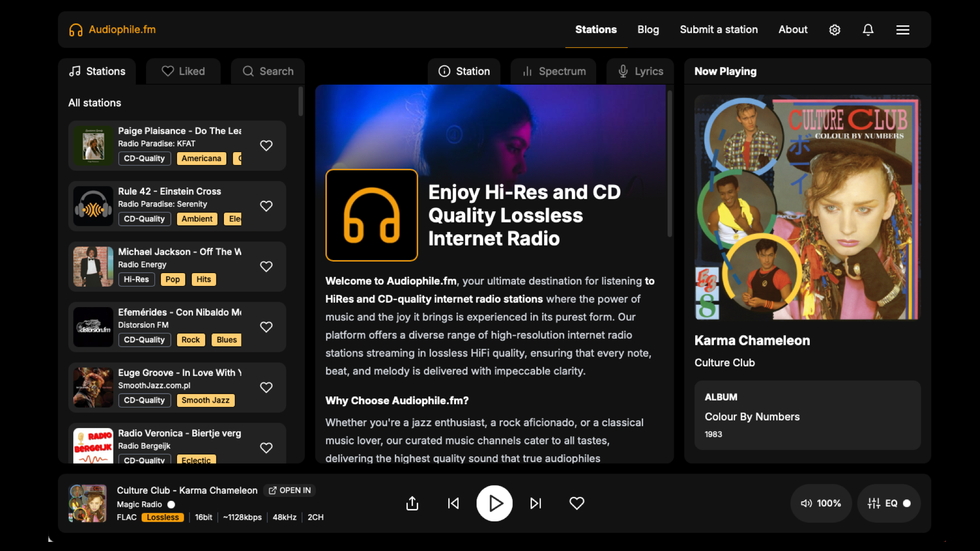Like the Paige Plaisance station

point(266,145)
